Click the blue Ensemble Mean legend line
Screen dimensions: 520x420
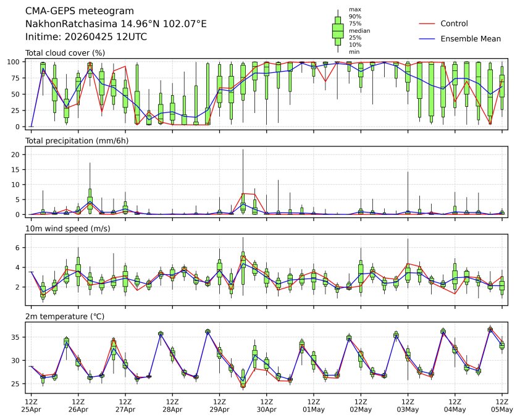coord(427,38)
